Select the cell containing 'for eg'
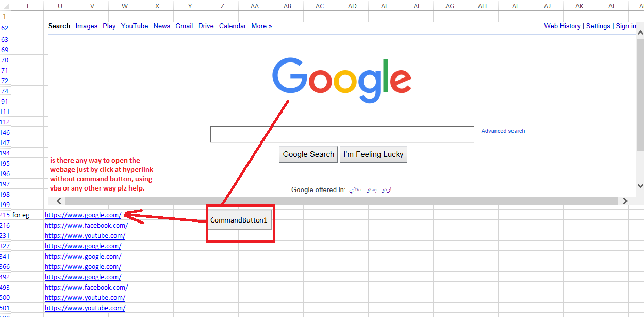 (x=27, y=215)
